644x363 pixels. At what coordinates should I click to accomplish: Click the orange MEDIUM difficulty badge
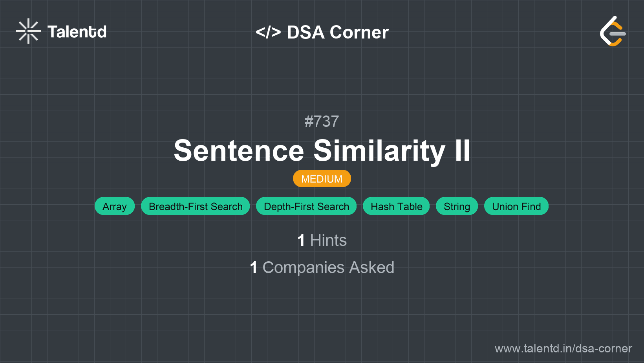point(322,179)
